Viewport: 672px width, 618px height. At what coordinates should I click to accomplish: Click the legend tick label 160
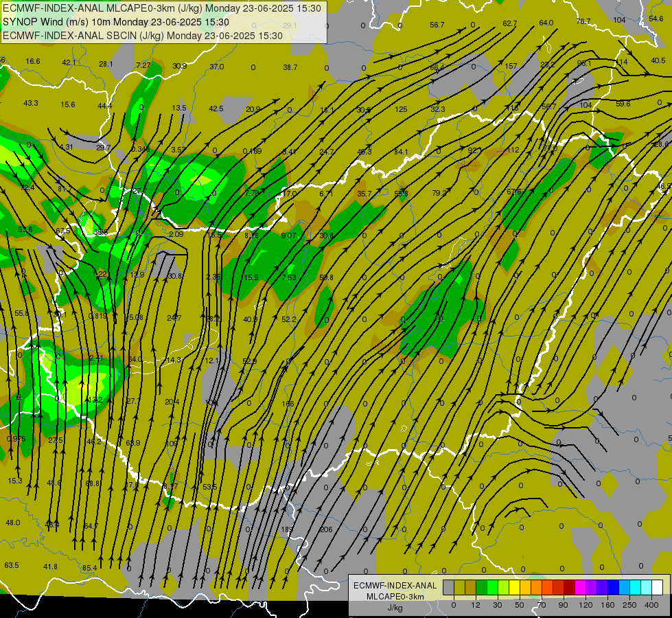coord(607,605)
